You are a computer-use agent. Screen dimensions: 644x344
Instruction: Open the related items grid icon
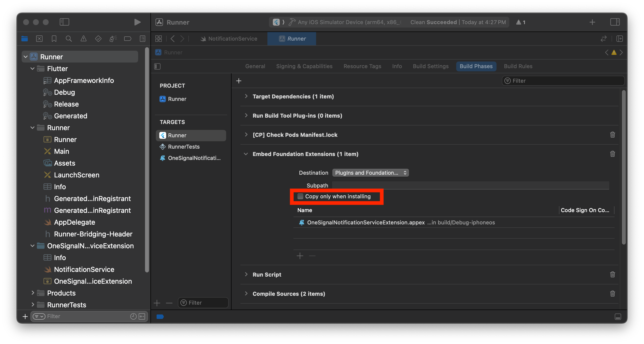click(x=159, y=39)
